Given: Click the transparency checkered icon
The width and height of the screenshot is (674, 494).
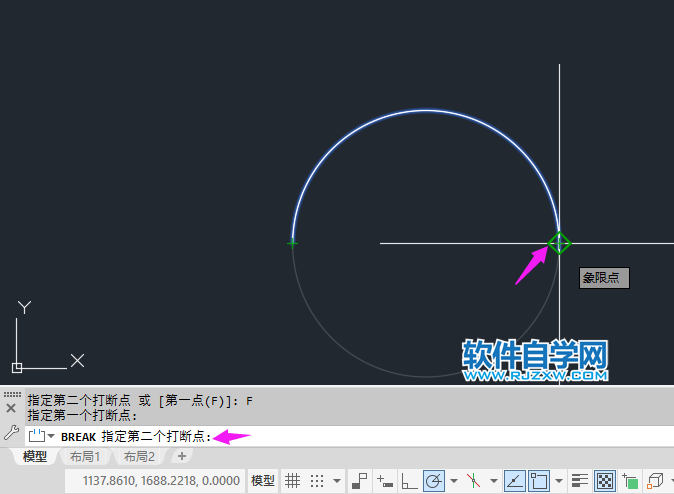Looking at the screenshot, I should point(605,481).
